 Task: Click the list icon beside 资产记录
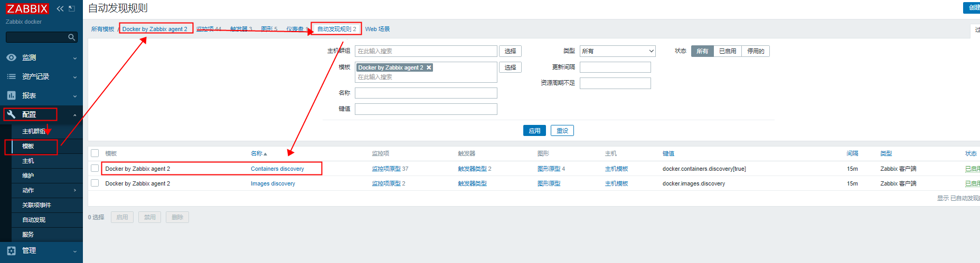click(x=11, y=76)
